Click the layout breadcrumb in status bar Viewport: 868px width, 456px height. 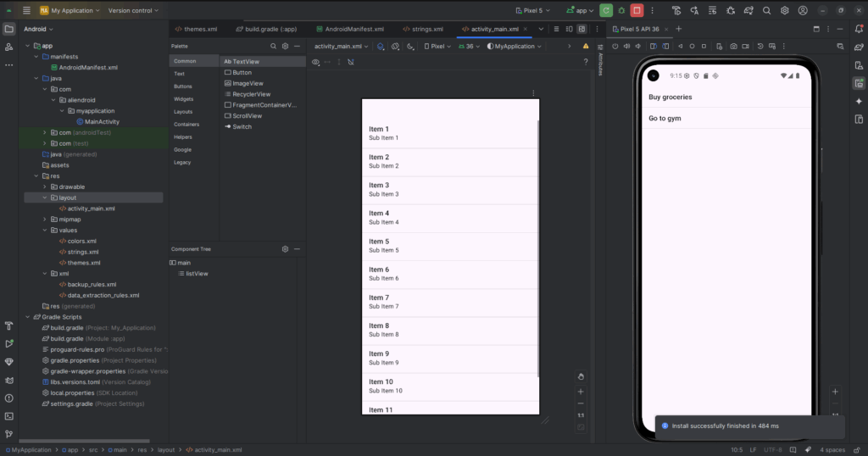coord(165,450)
